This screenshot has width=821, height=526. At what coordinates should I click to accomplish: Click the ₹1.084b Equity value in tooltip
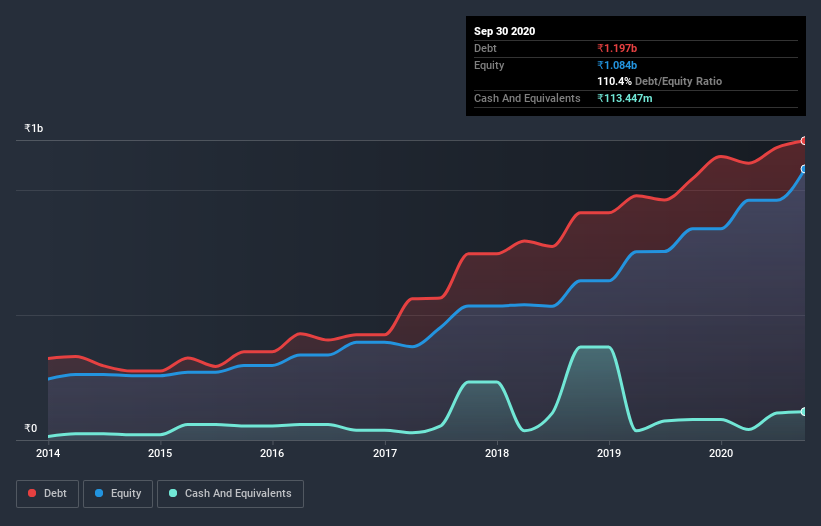pos(617,65)
